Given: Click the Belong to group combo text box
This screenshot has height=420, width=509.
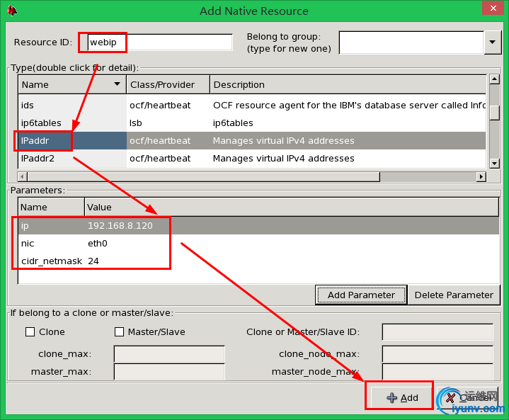Looking at the screenshot, I should (411, 42).
